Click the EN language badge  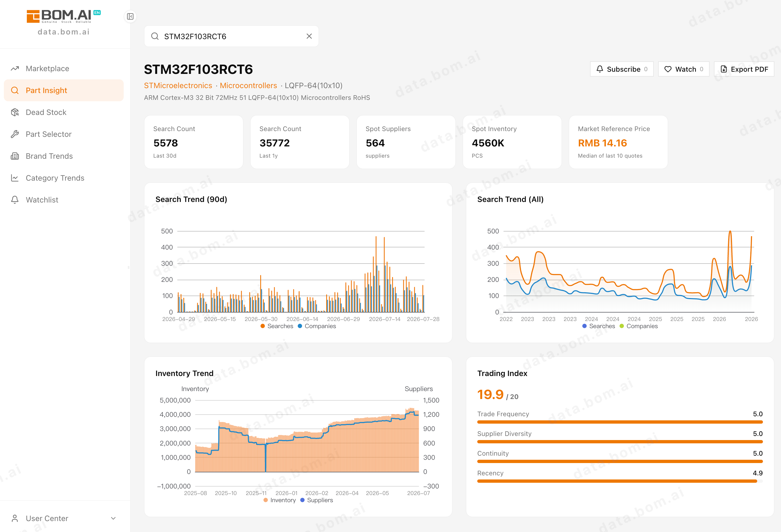(x=97, y=12)
